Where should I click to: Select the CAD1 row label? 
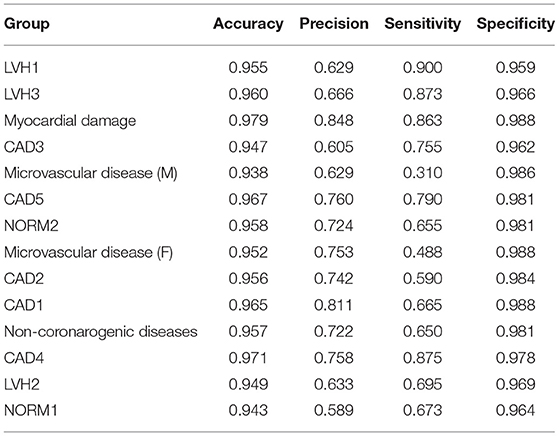(x=24, y=305)
